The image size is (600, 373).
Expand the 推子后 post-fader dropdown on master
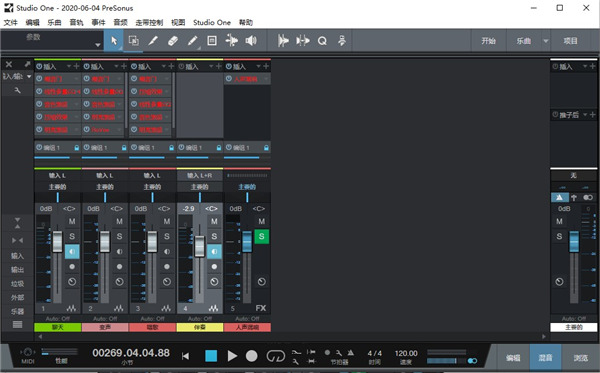(x=585, y=114)
